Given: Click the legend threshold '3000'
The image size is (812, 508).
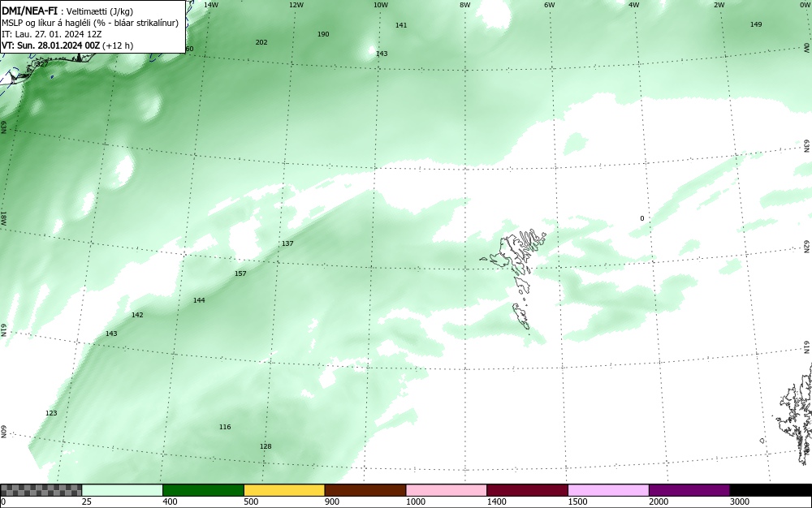Looking at the screenshot, I should 740,502.
